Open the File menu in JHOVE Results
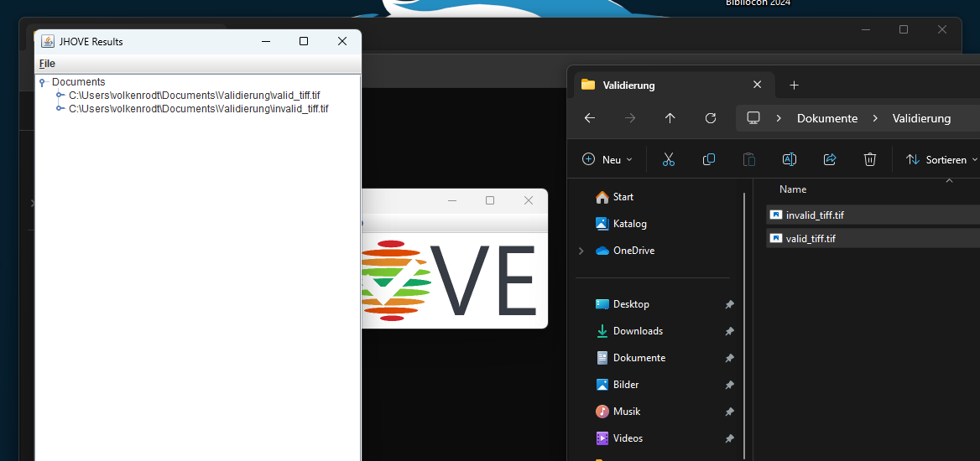980x461 pixels. [47, 64]
